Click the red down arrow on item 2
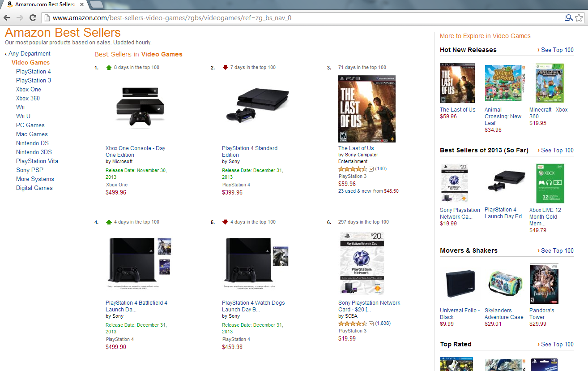This screenshot has width=588, height=371. (x=225, y=67)
